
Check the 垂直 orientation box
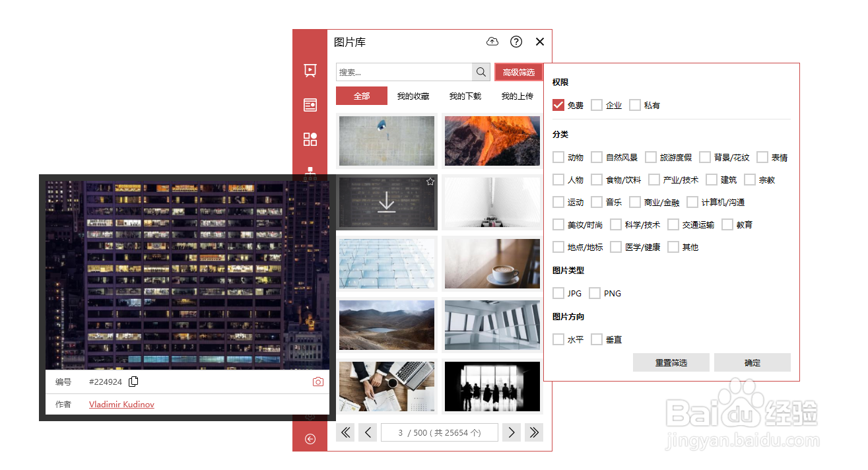point(597,339)
